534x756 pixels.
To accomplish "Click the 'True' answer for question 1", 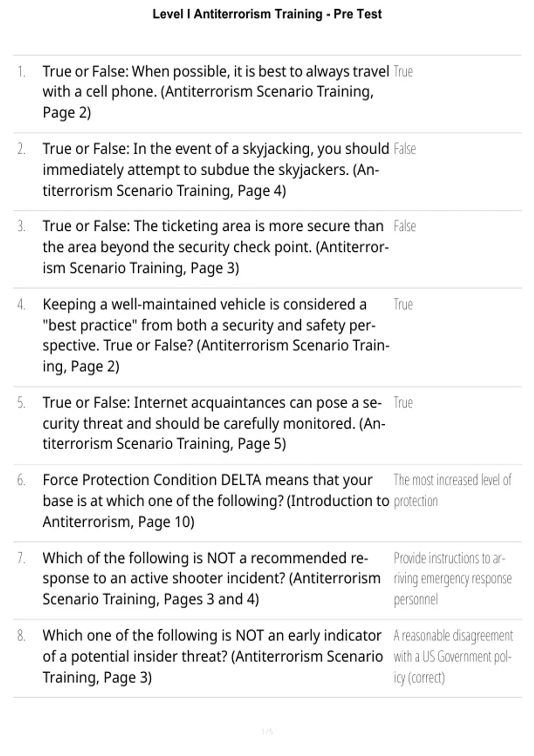I will (x=403, y=72).
